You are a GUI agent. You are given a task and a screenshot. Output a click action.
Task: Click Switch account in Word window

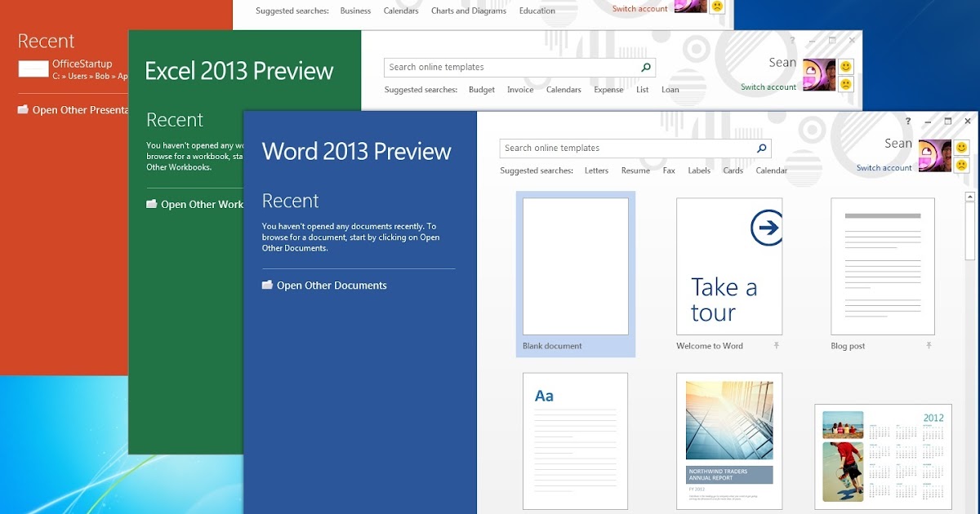click(884, 168)
